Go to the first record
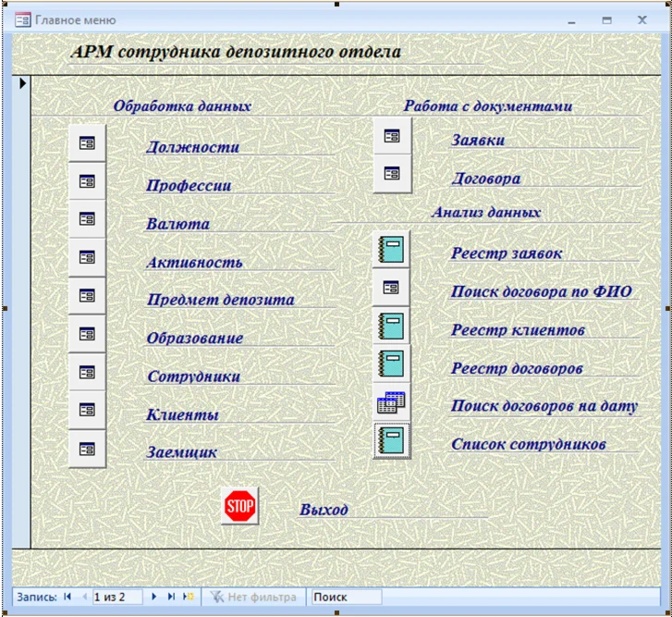This screenshot has height=617, width=672. [67, 597]
